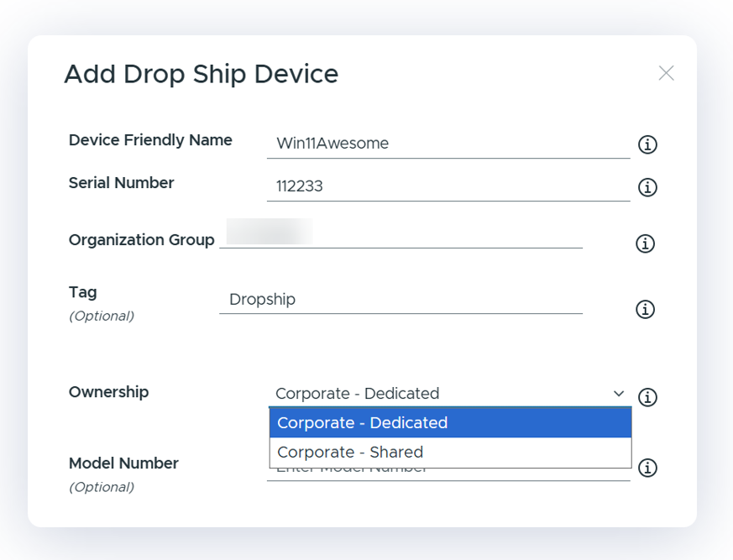Image resolution: width=733 pixels, height=560 pixels.
Task: Click the info icon next to Serial Number
Action: click(x=647, y=187)
